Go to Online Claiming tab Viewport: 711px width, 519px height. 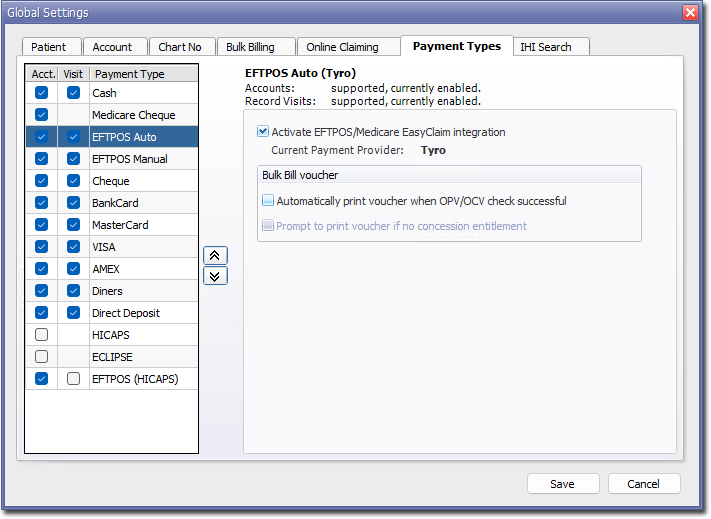(x=342, y=47)
